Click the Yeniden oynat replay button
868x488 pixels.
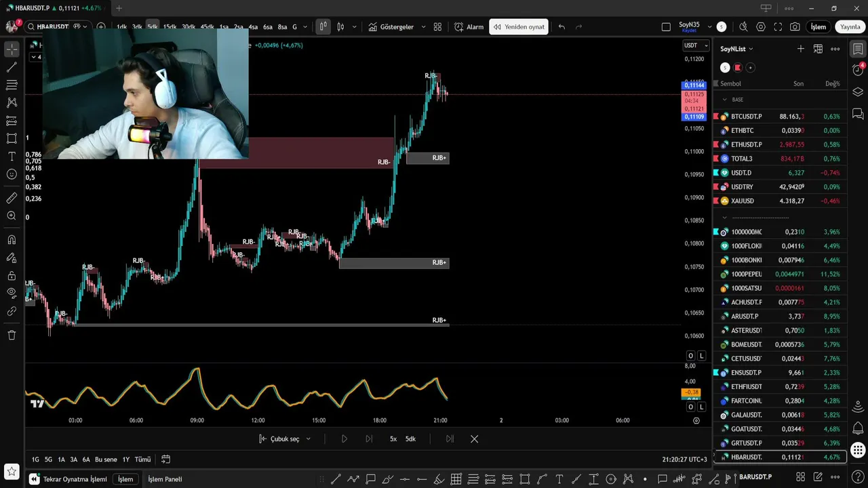pos(519,27)
